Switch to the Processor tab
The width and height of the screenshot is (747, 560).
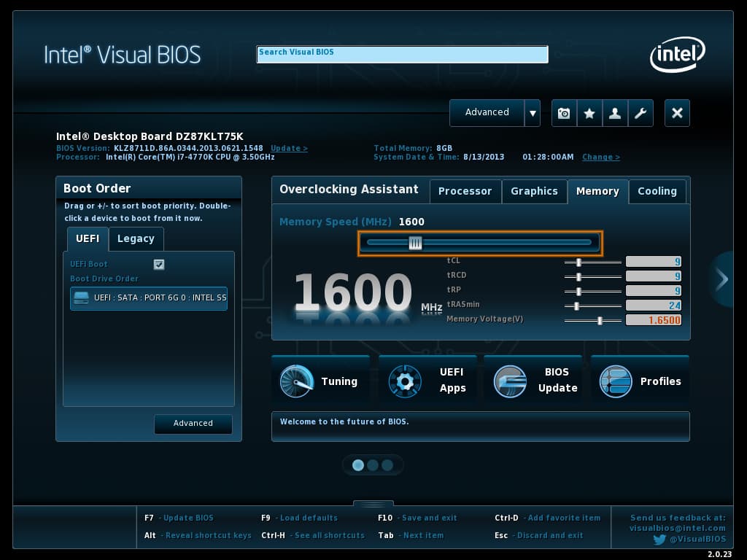(465, 192)
